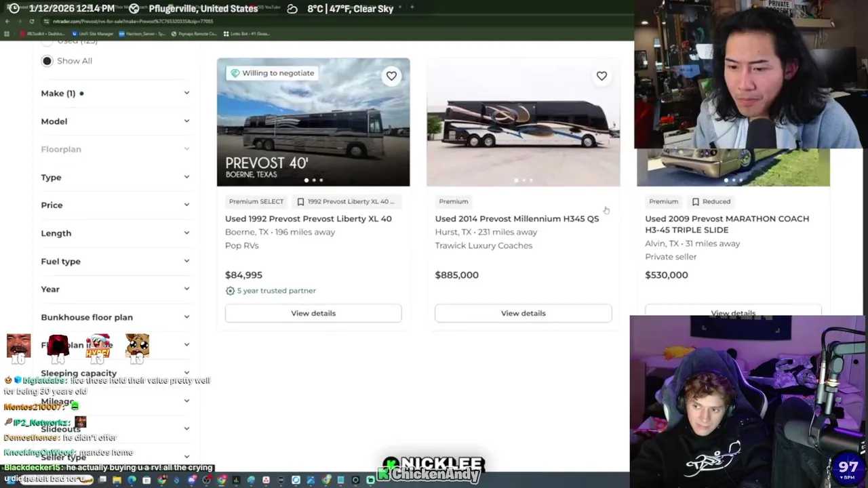
Task: Open Used 2009 Prevost Marathon Coach listing title
Action: tap(727, 224)
